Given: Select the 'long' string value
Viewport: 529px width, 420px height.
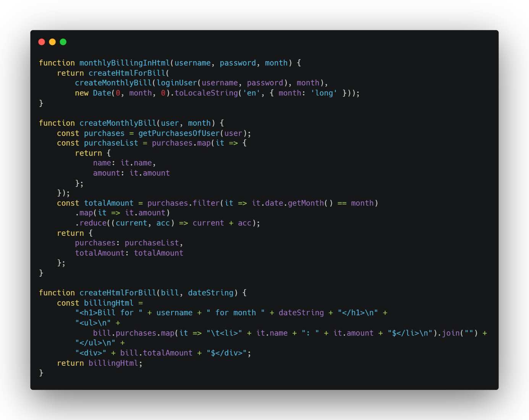Looking at the screenshot, I should pos(324,93).
